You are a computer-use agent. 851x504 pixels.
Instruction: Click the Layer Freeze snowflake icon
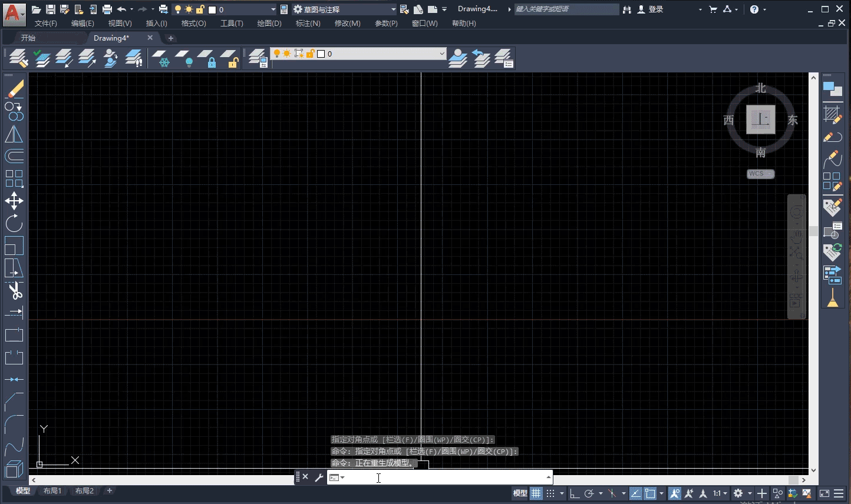coord(161,58)
